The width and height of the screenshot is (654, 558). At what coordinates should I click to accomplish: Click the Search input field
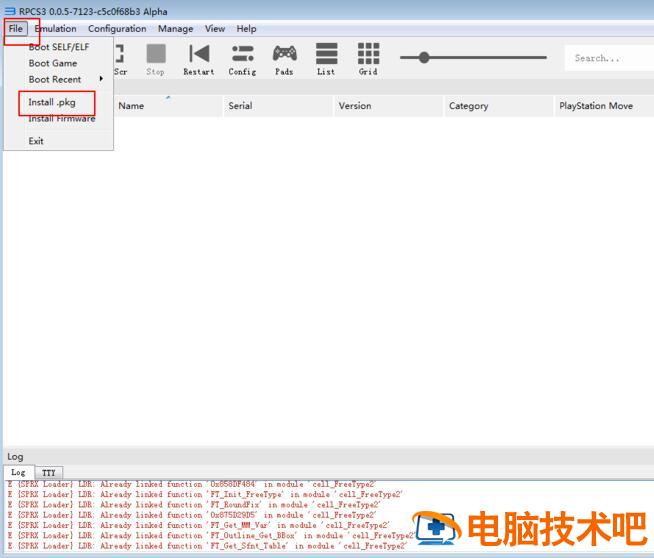[x=609, y=58]
